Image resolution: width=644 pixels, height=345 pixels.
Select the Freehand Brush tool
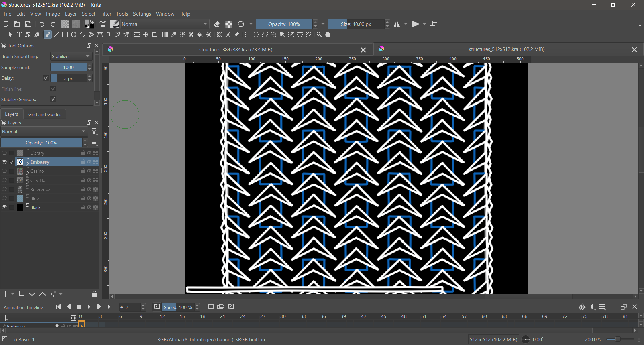click(48, 35)
